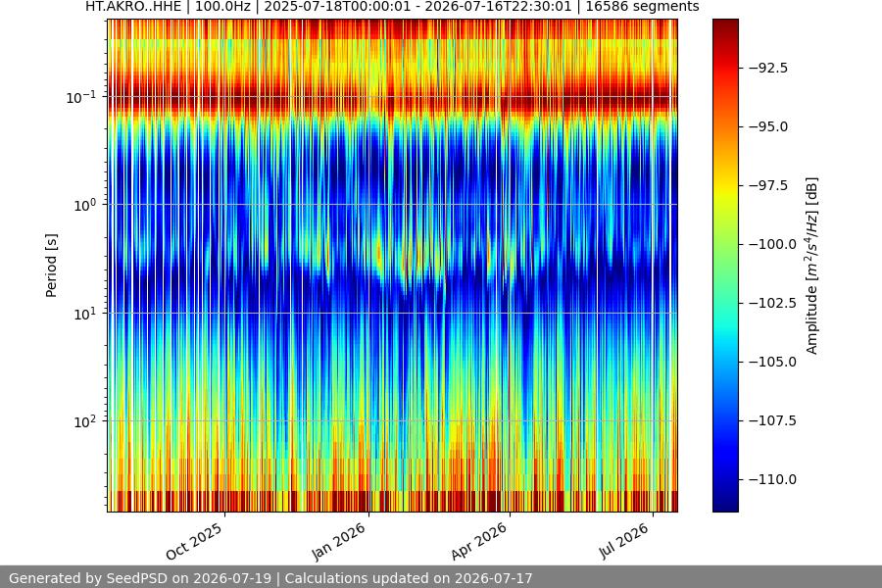Click the −100.0 colorbar tick label

772,244
